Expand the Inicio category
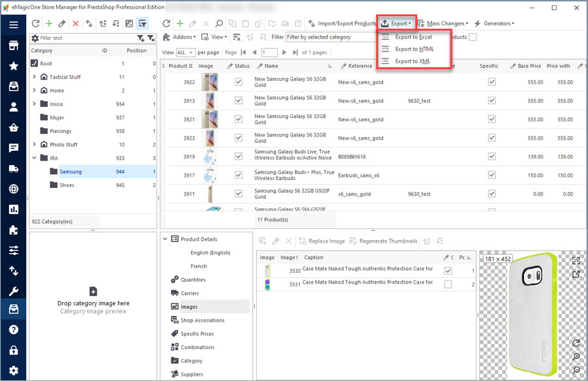 coord(34,104)
